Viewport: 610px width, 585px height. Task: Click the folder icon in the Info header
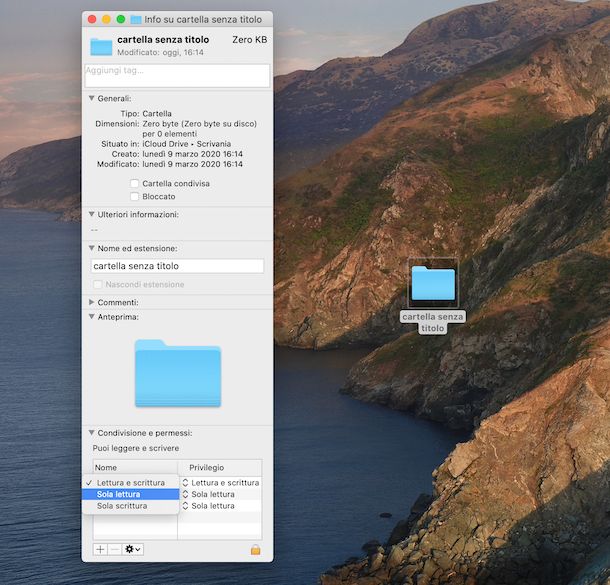101,46
